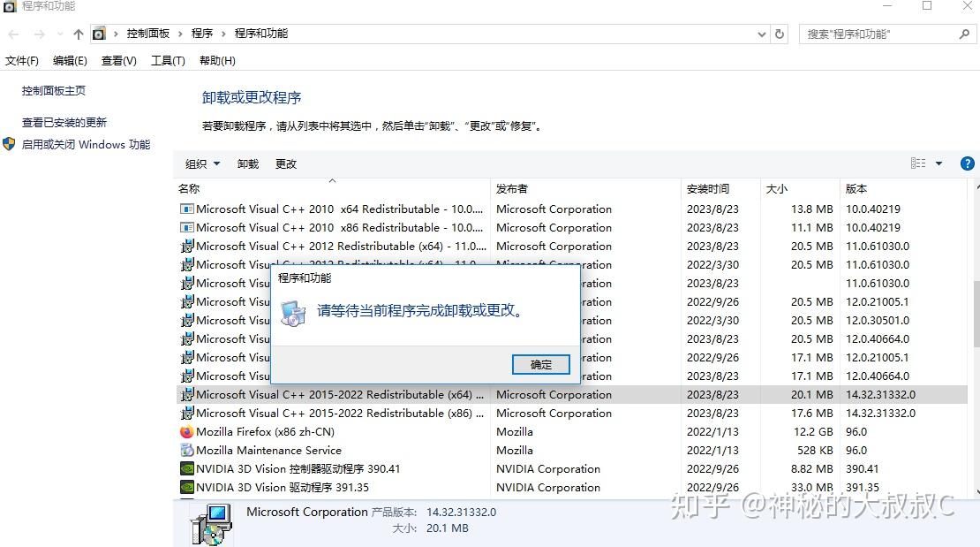Click version cell 12.0.30501.0

[878, 321]
